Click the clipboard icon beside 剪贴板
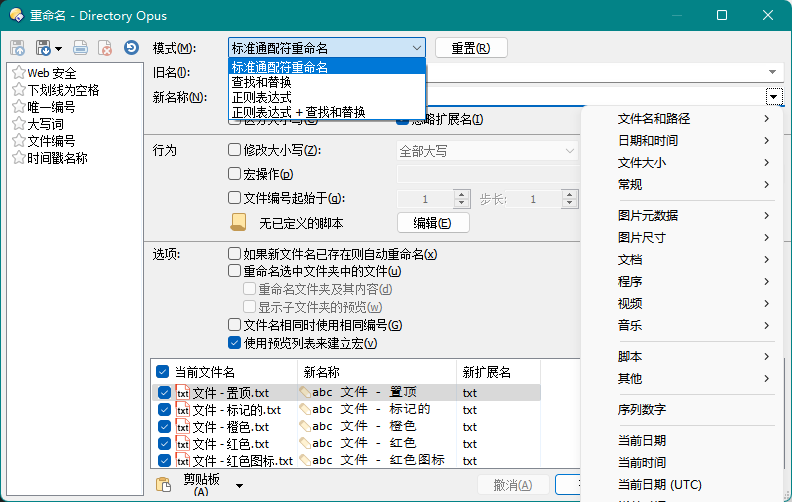792x502 pixels. (163, 485)
